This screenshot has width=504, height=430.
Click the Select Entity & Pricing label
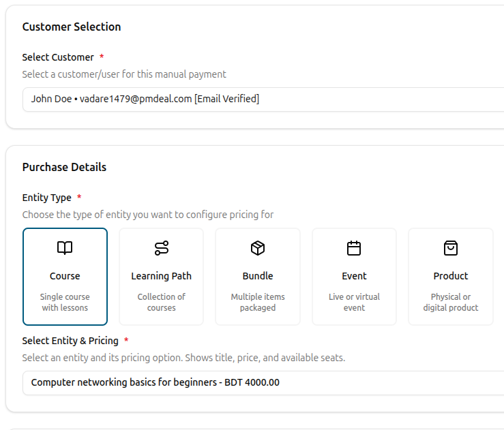coord(70,341)
